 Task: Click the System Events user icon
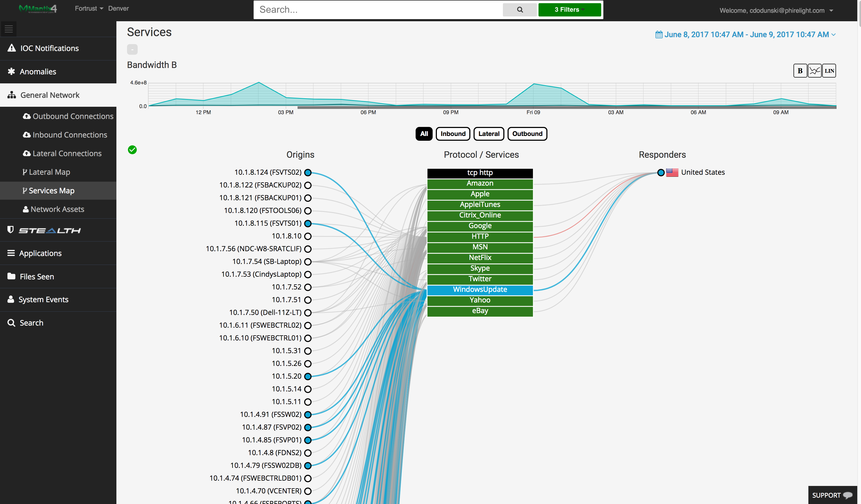11,300
